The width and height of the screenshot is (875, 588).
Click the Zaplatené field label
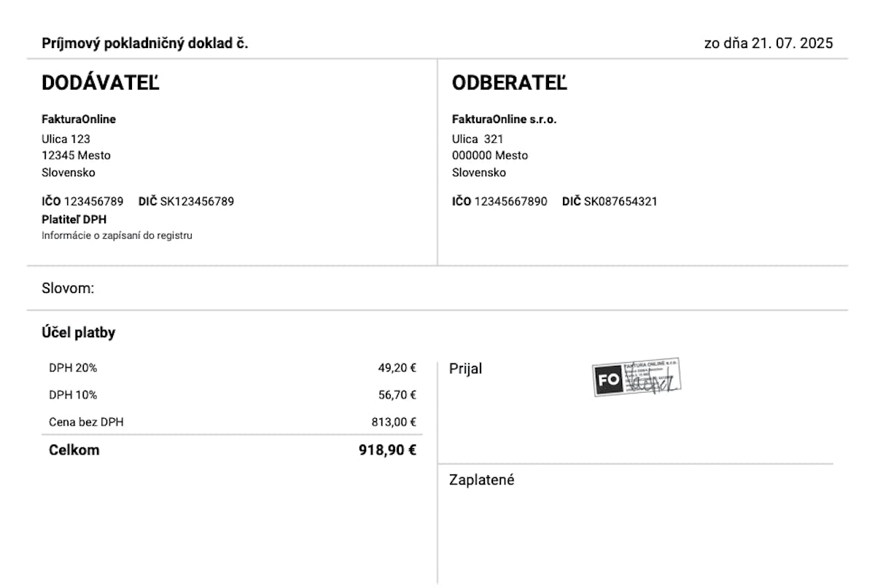click(481, 480)
